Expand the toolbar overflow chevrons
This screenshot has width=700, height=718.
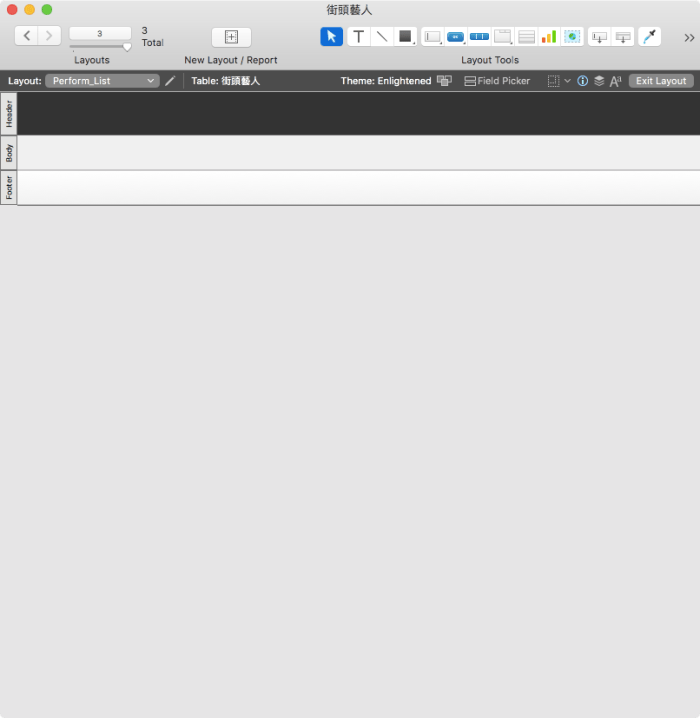tap(689, 37)
